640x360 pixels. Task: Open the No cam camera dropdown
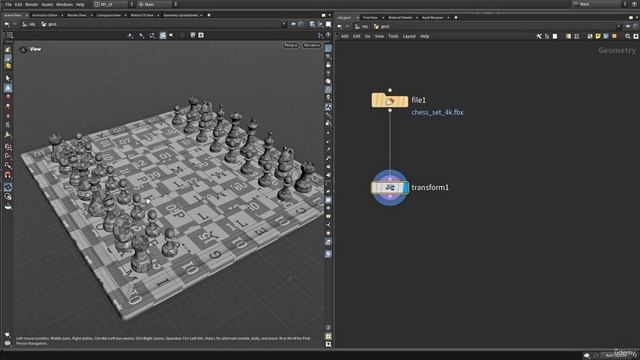tap(311, 45)
